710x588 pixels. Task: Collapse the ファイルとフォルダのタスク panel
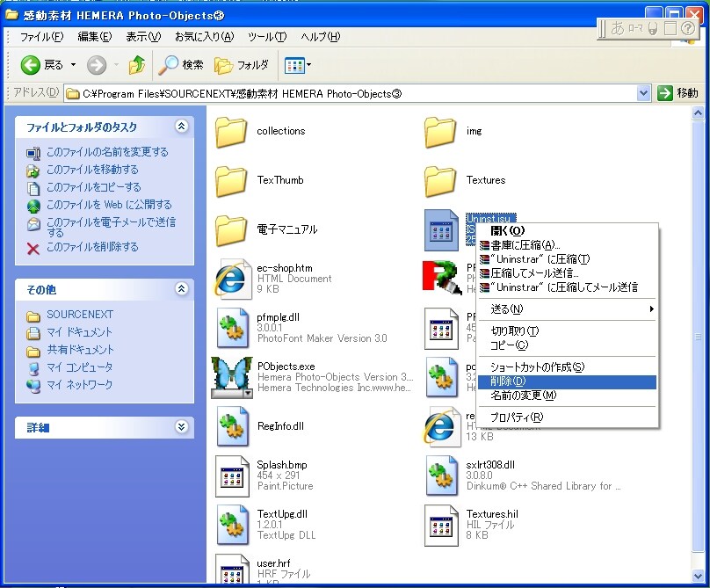(182, 127)
